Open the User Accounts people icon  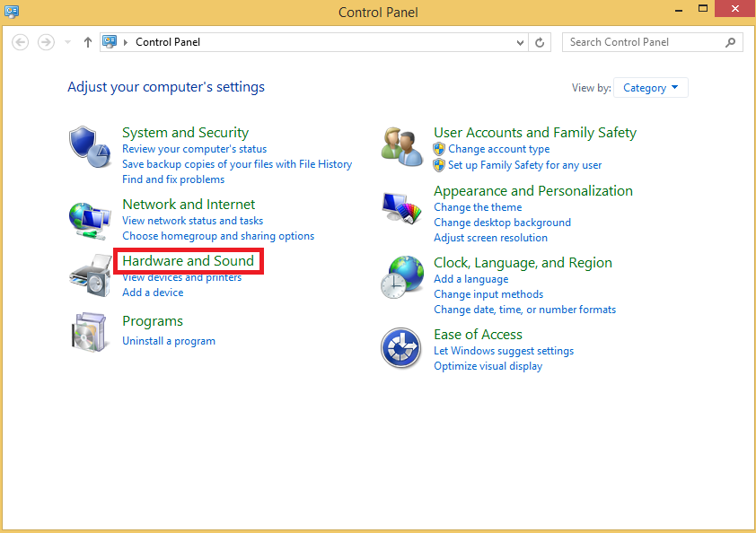pos(401,146)
